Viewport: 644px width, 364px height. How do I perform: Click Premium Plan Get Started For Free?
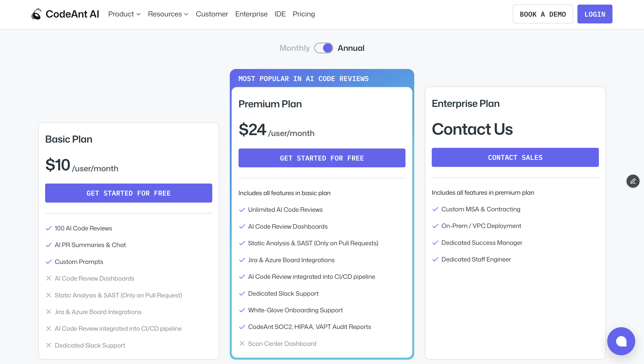(x=322, y=158)
